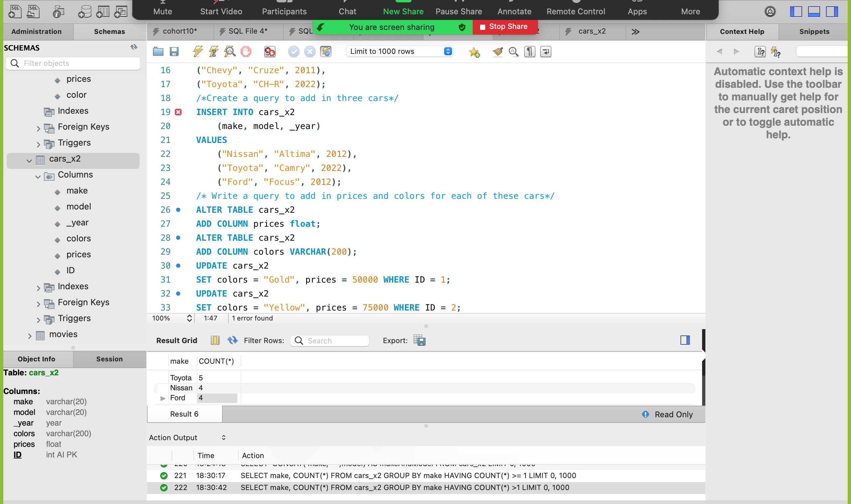Image resolution: width=851 pixels, height=504 pixels.
Task: Change the editor zoom percentage stepper
Action: pyautogui.click(x=189, y=318)
